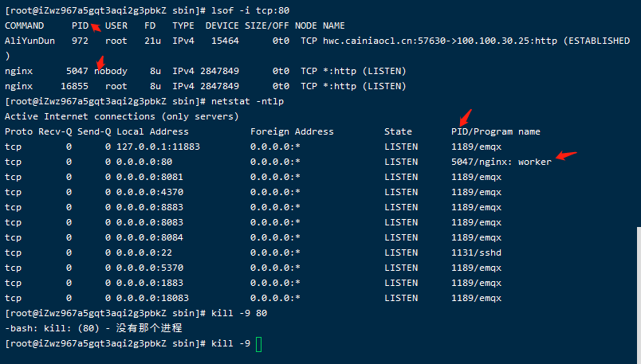Click the AliYunDun process name

click(29, 41)
